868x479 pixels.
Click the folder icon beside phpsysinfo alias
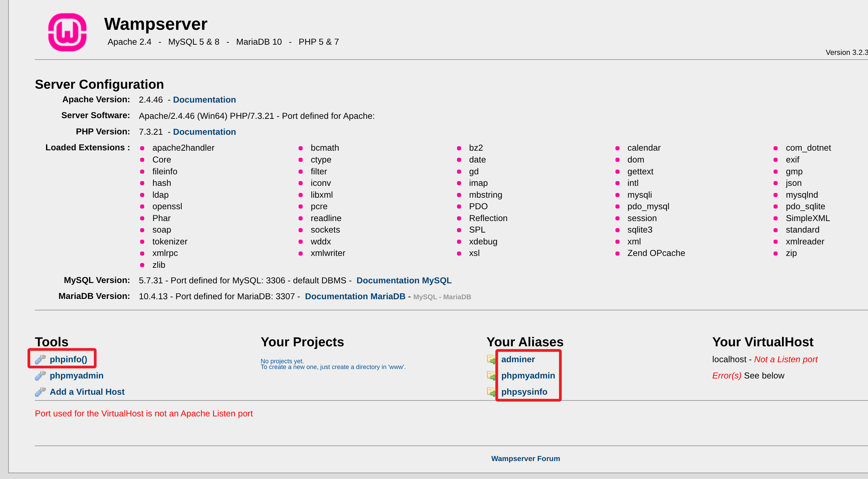pos(491,392)
